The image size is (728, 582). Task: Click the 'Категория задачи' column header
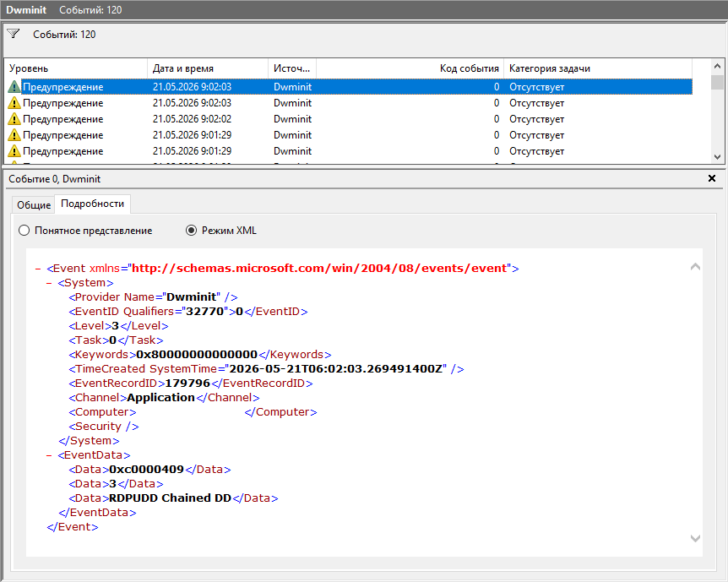(598, 68)
